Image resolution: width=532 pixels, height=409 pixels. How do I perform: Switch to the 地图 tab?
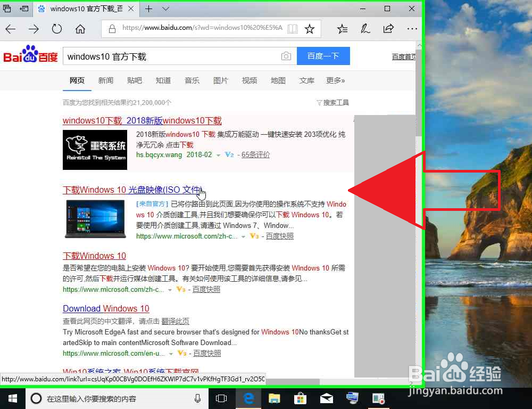[x=278, y=80]
